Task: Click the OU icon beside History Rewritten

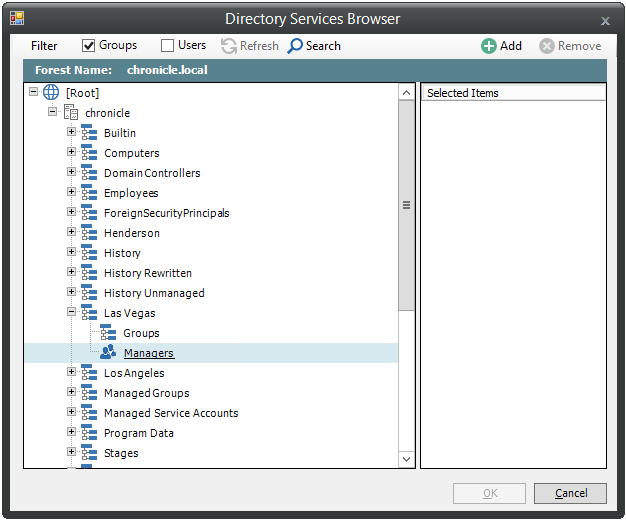Action: 89,272
